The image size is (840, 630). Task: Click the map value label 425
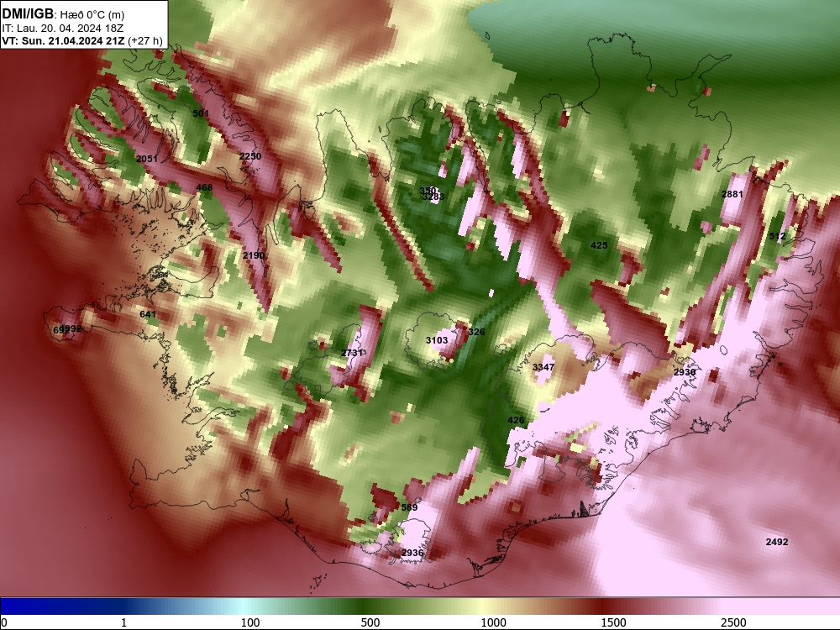599,245
